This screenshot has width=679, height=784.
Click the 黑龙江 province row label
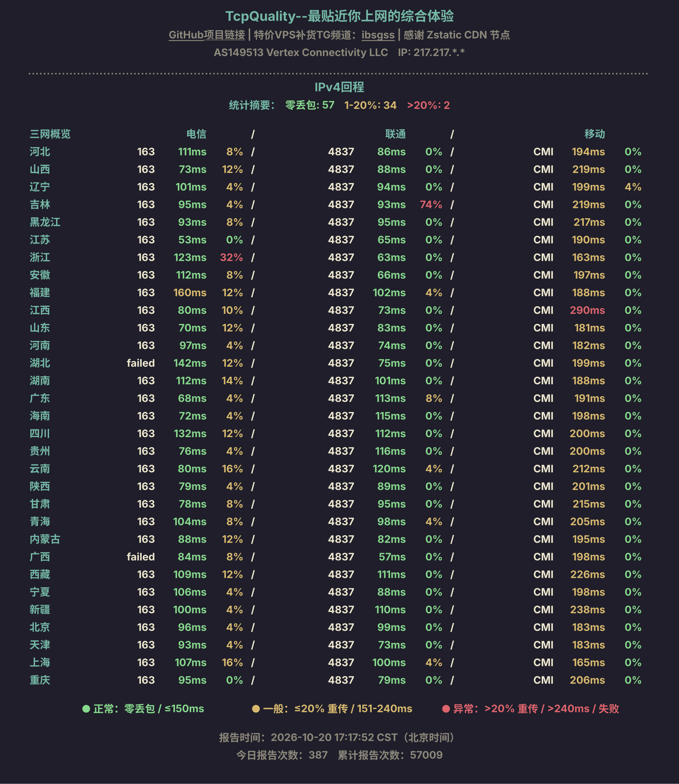(45, 222)
